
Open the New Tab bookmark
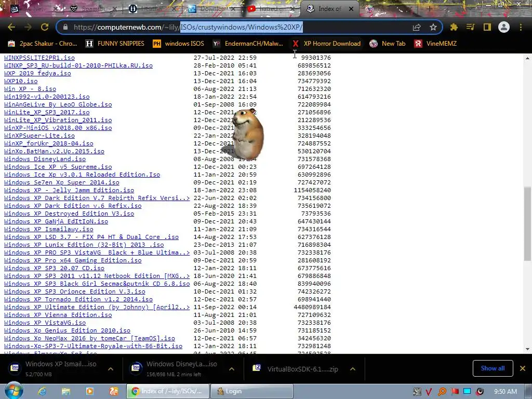(388, 44)
